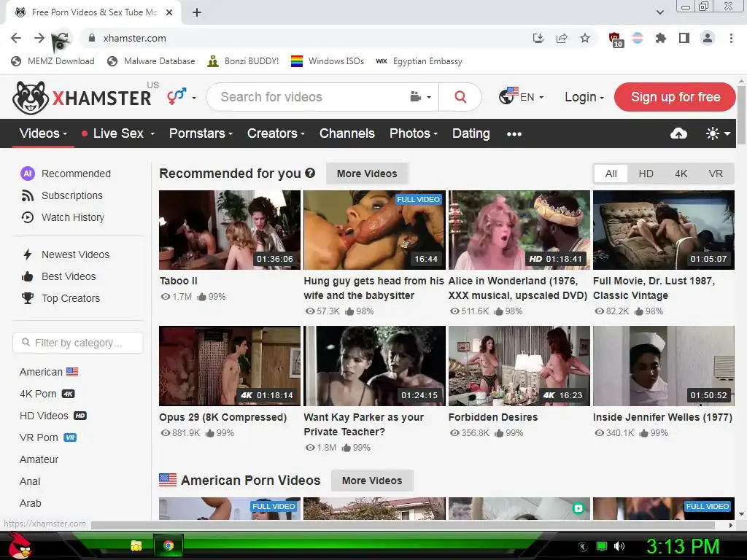Click the red shield extension icon with badge 10

(615, 39)
